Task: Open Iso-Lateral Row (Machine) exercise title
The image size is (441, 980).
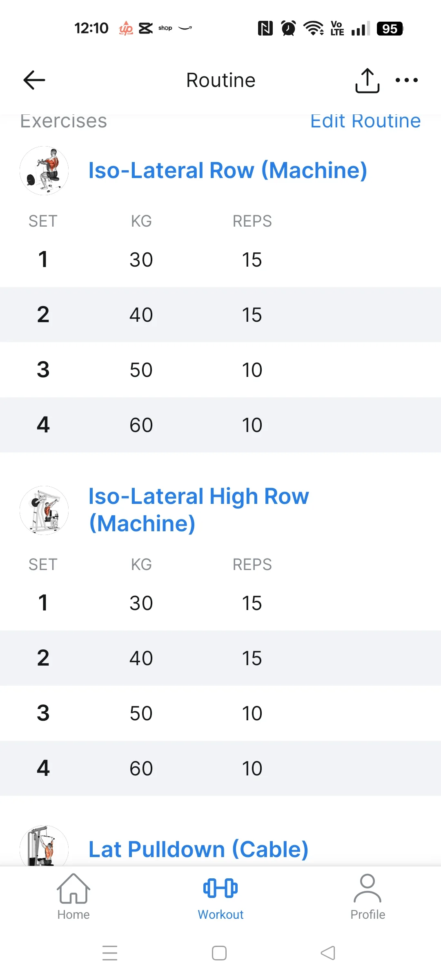Action: [227, 170]
